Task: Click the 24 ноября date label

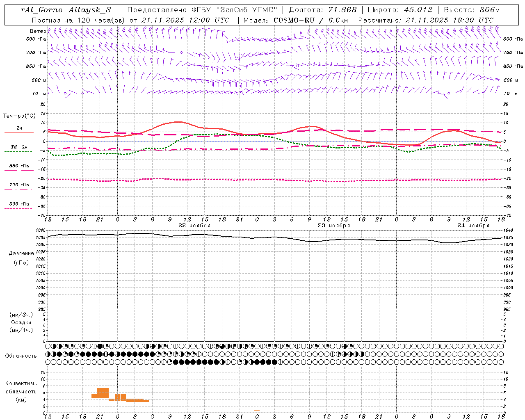Action: click(x=473, y=226)
